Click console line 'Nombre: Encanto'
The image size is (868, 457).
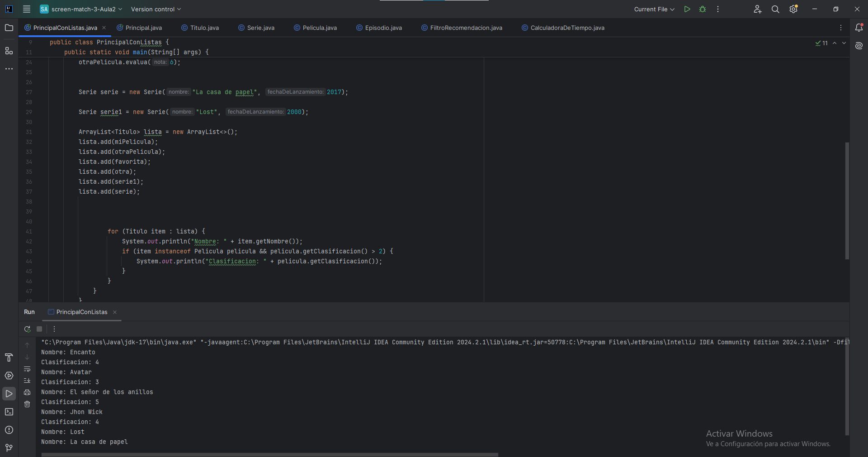pyautogui.click(x=68, y=352)
